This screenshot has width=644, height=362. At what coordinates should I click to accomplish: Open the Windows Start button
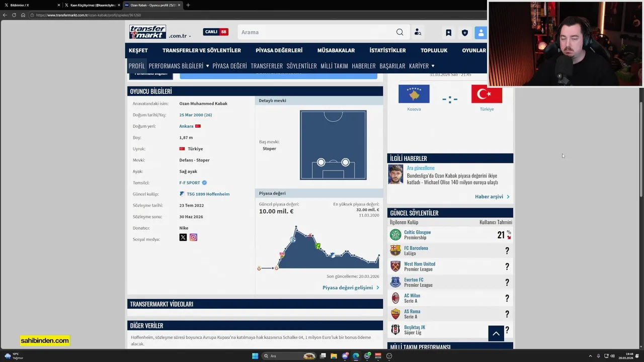pos(255,356)
